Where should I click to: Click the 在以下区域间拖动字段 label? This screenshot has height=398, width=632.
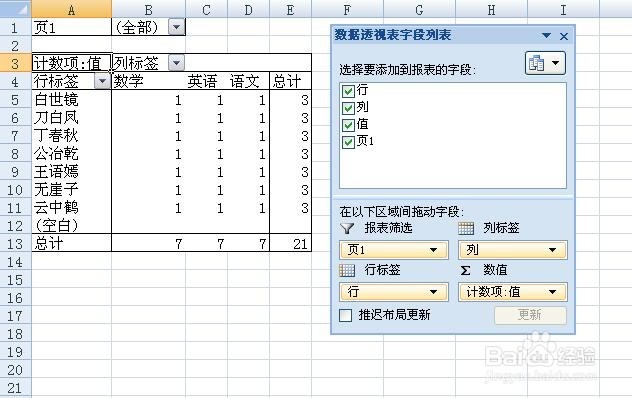pyautogui.click(x=402, y=212)
